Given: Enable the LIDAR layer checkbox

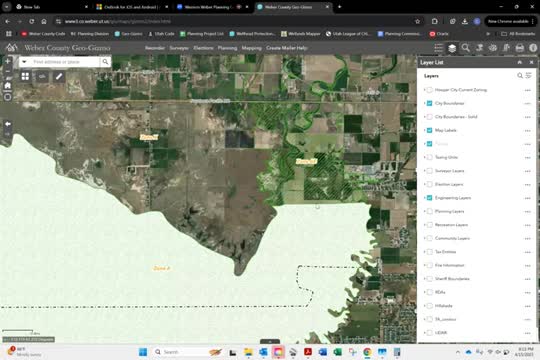Looking at the screenshot, I should coord(429,333).
